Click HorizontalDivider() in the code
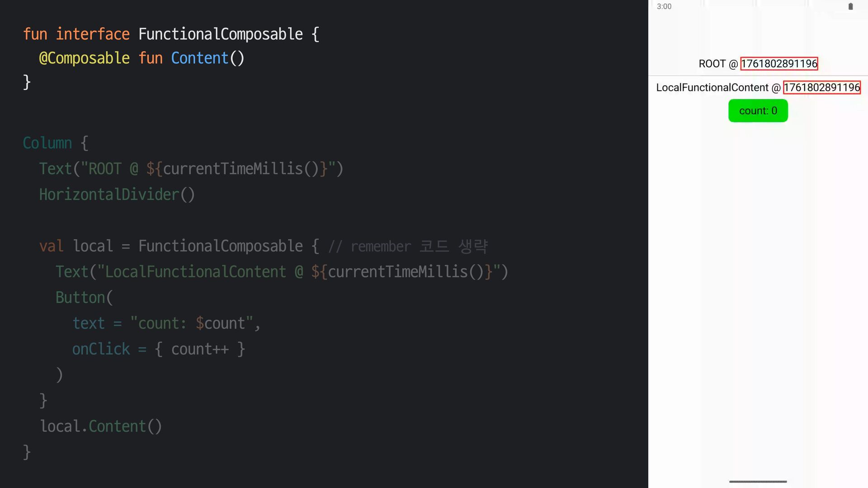 pos(117,195)
